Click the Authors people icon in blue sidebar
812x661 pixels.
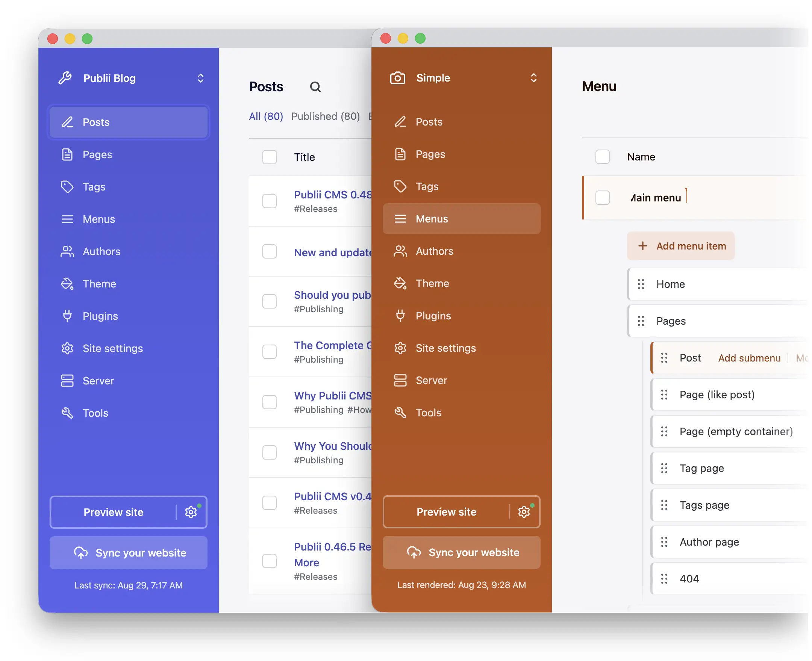[x=67, y=252]
